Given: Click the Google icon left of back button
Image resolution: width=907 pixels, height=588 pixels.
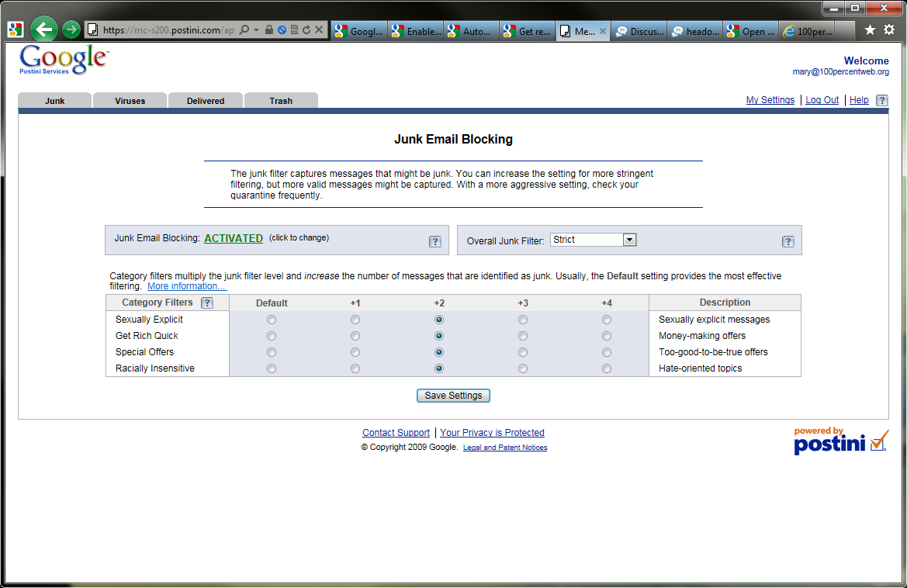Looking at the screenshot, I should pyautogui.click(x=15, y=29).
